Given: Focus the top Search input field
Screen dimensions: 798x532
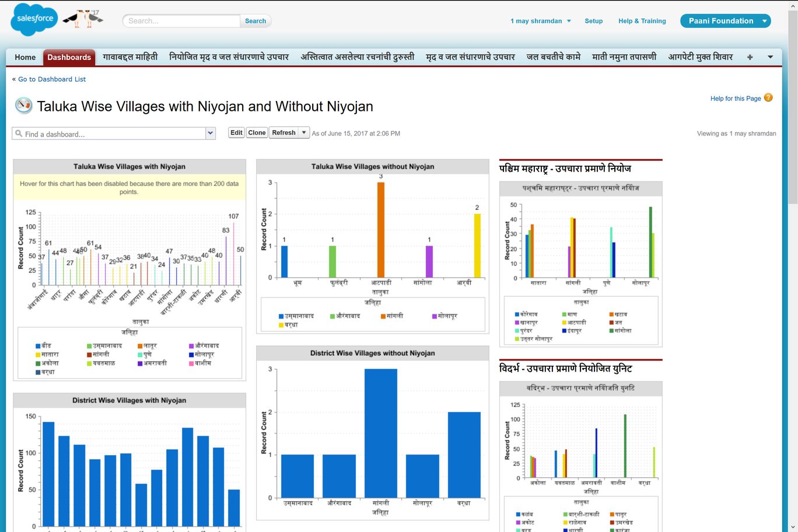Looking at the screenshot, I should click(x=181, y=21).
